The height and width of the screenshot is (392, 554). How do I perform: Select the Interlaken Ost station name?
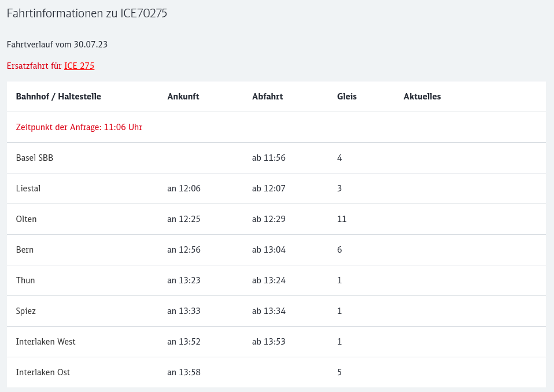[43, 372]
